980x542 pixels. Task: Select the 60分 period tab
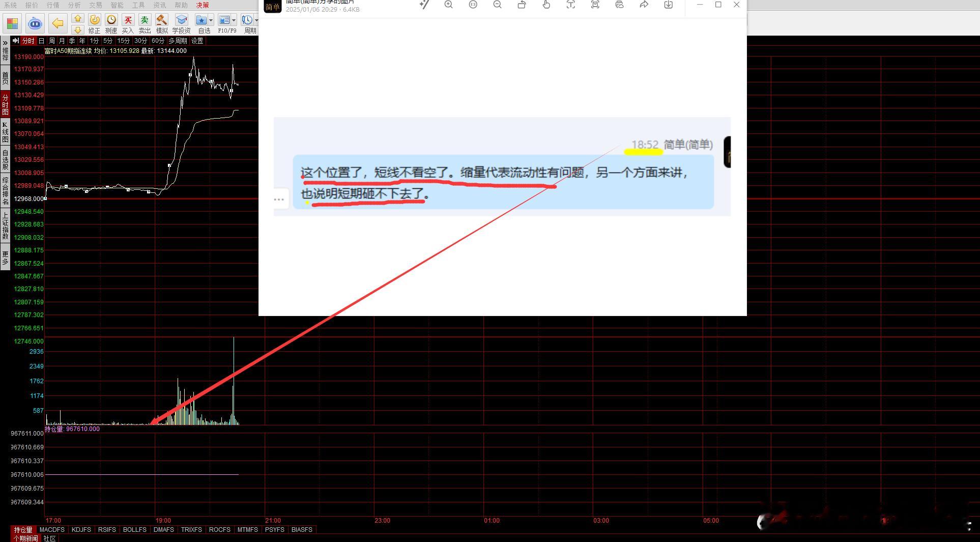tap(158, 41)
